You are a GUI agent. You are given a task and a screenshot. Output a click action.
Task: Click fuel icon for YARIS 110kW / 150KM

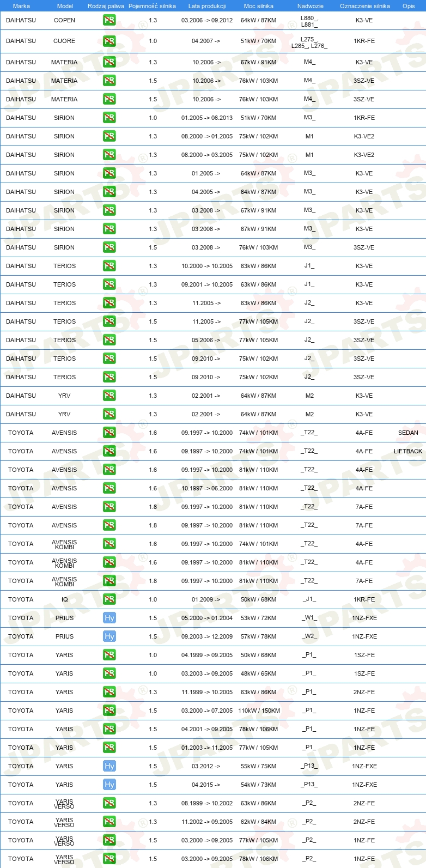(109, 711)
